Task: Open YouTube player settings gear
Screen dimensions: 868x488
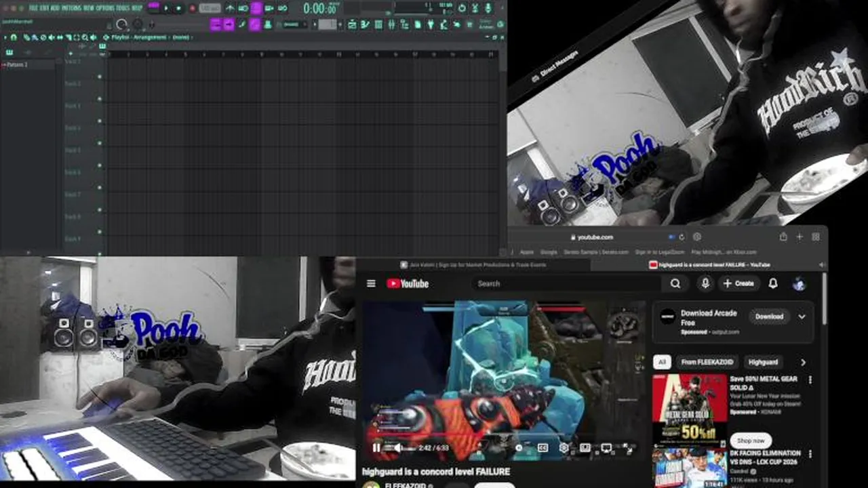Action: [x=564, y=448]
